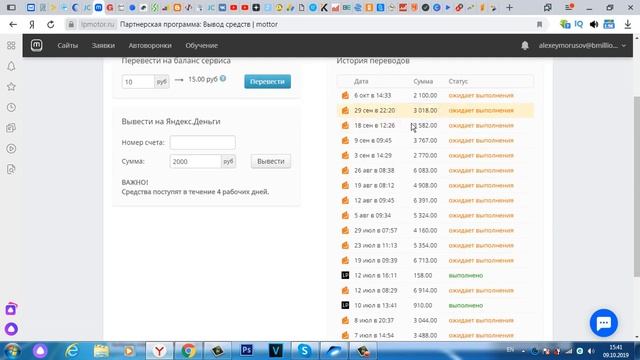The width and height of the screenshot is (640, 360).
Task: Open the Автоворонки menu
Action: click(150, 45)
